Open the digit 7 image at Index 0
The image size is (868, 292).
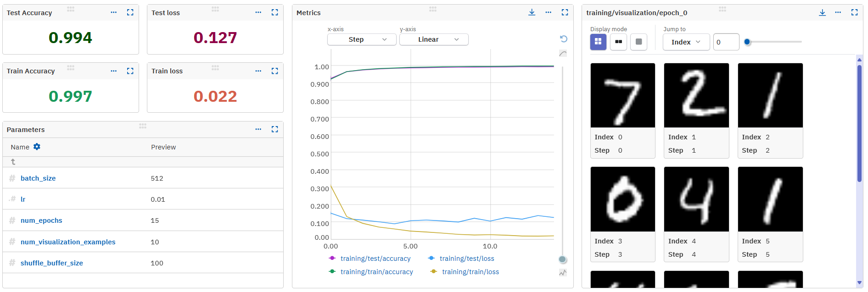[623, 95]
